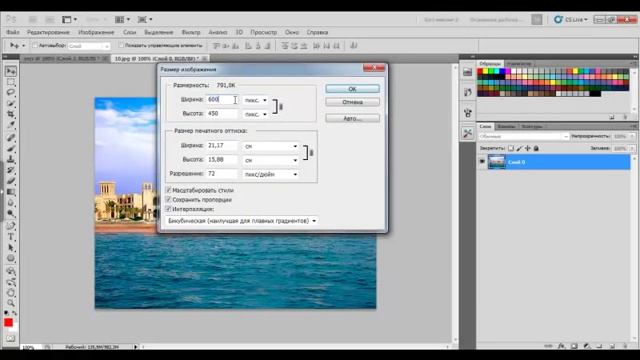Open the Mini Bridge panel icon
Image resolution: width=640 pixels, height=360 pixels.
468,72
